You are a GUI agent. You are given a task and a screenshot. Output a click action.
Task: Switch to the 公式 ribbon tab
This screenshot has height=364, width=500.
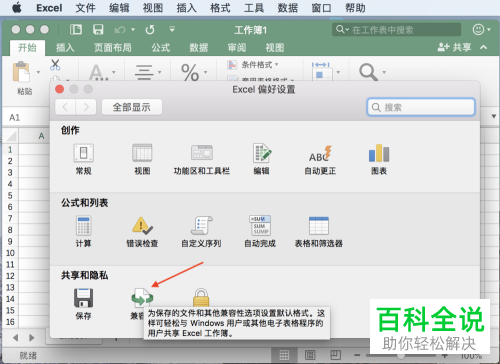(161, 48)
